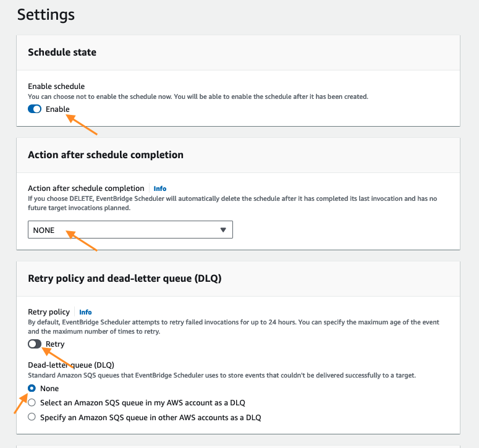Click the Retry label beside the switch

tap(55, 344)
